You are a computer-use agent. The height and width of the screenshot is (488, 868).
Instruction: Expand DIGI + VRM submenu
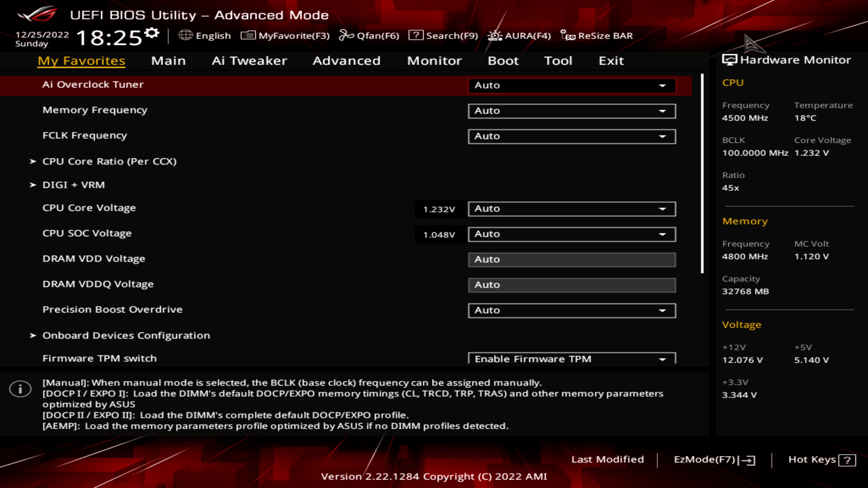coord(73,185)
